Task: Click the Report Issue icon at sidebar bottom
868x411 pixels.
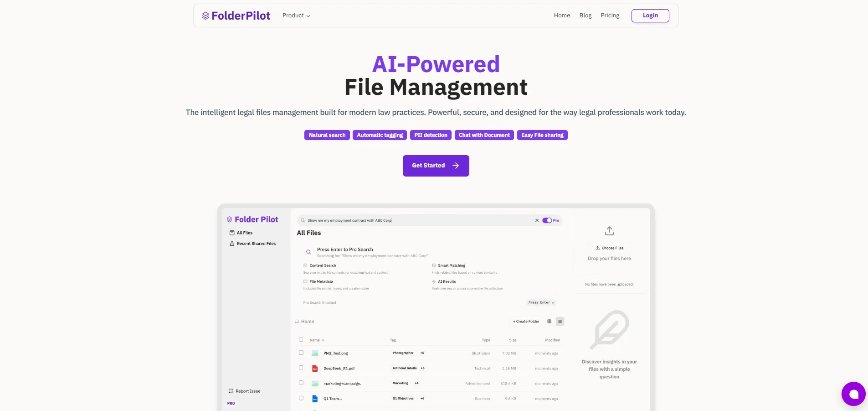Action: click(x=231, y=391)
